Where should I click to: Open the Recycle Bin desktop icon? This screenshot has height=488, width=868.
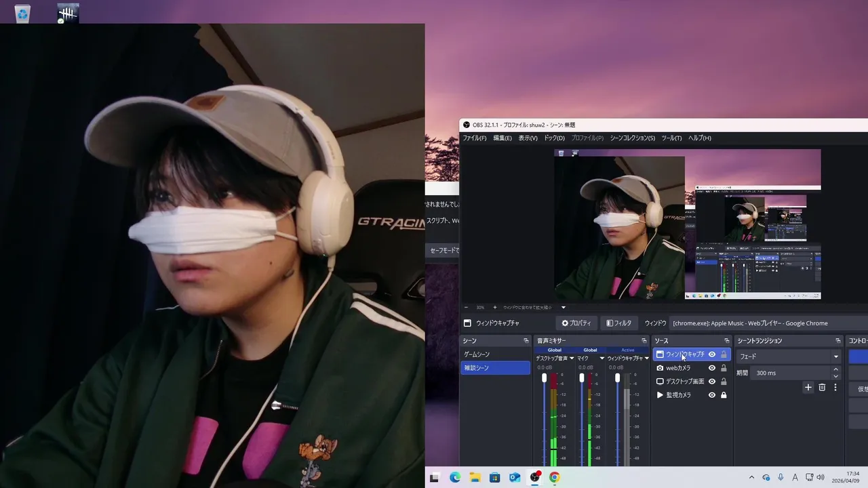click(22, 14)
